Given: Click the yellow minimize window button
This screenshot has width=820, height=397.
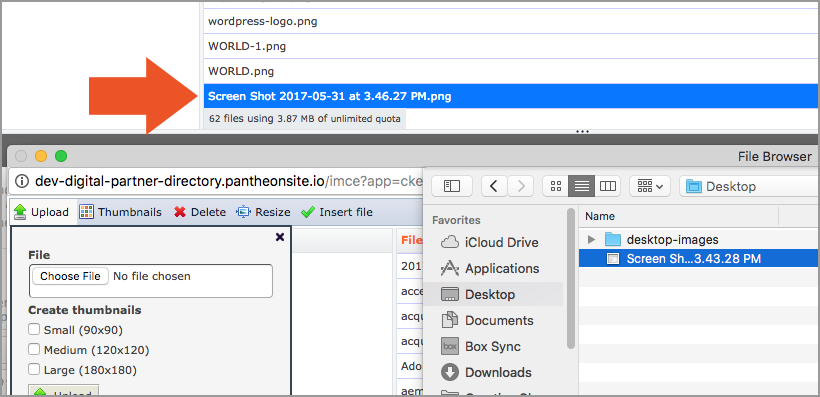Looking at the screenshot, I should pyautogui.click(x=41, y=156).
